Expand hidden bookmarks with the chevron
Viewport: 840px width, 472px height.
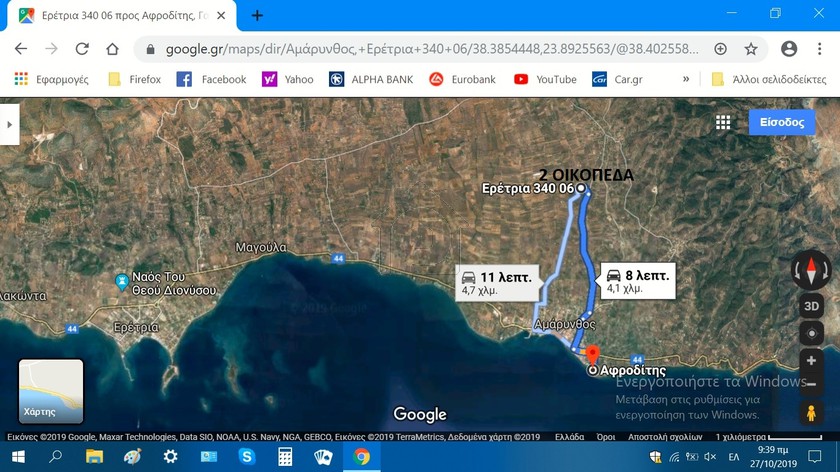[x=686, y=79]
